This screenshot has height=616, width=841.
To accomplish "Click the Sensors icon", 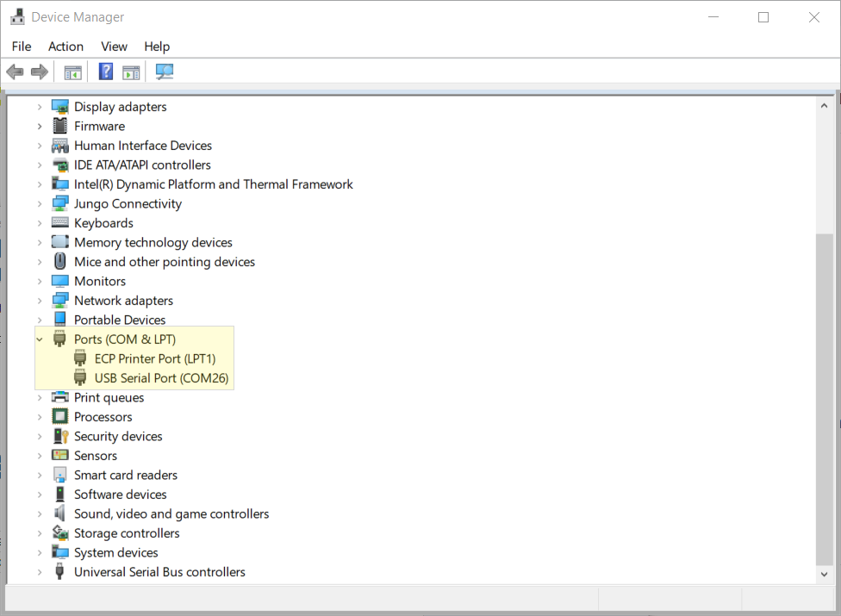I will tap(60, 455).
